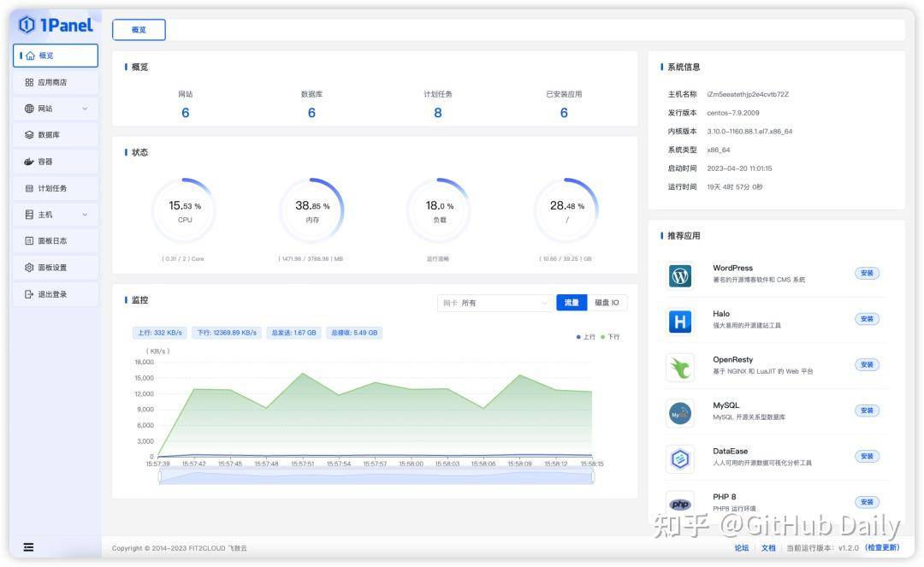Install DataEase with 安装 button
The height and width of the screenshot is (567, 924).
click(x=866, y=457)
